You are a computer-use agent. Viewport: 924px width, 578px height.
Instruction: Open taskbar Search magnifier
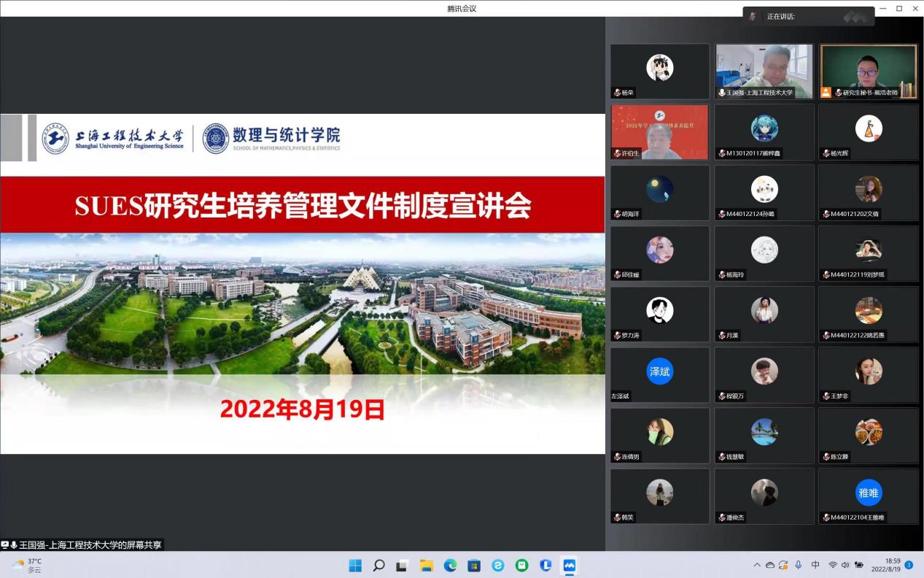tap(378, 566)
